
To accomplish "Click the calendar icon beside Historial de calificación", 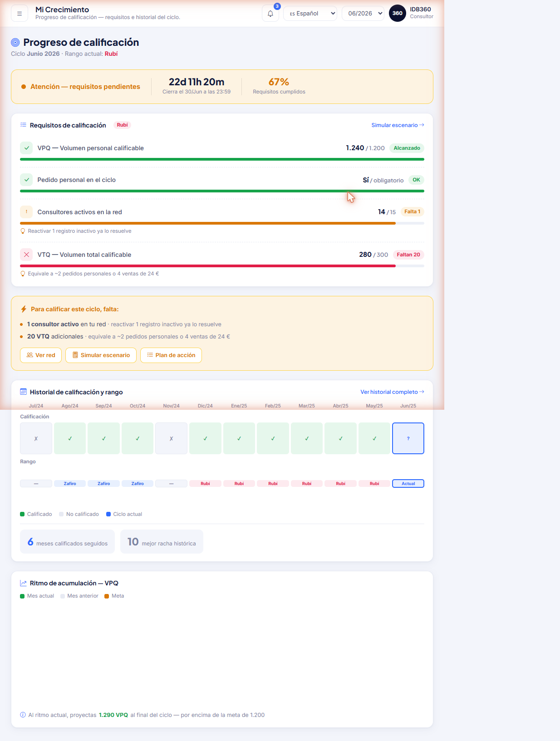I will coord(23,392).
